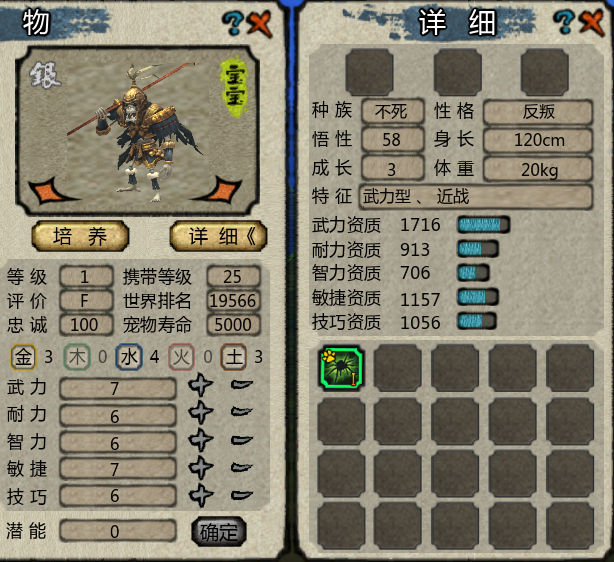Increase 武力 with the plus button
The image size is (614, 562).
tap(201, 385)
